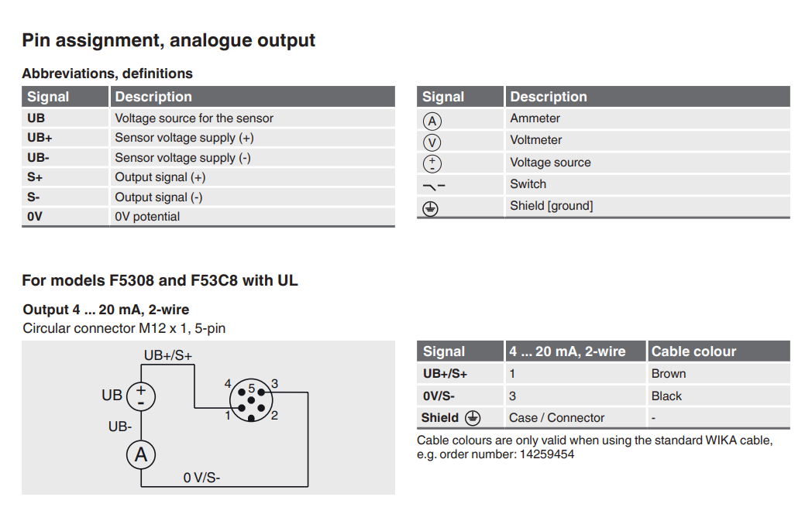812x514 pixels.
Task: Click the 'Cable colour' column header
Action: pos(693,351)
